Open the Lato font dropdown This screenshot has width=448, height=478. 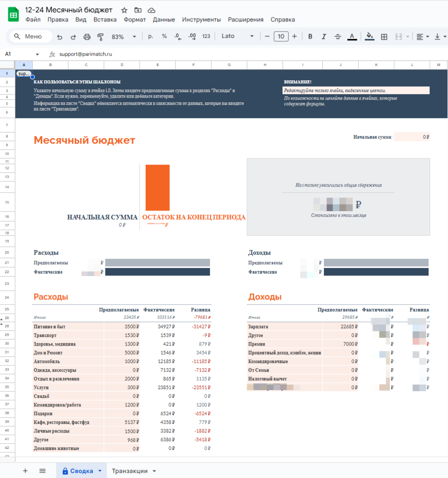point(238,36)
